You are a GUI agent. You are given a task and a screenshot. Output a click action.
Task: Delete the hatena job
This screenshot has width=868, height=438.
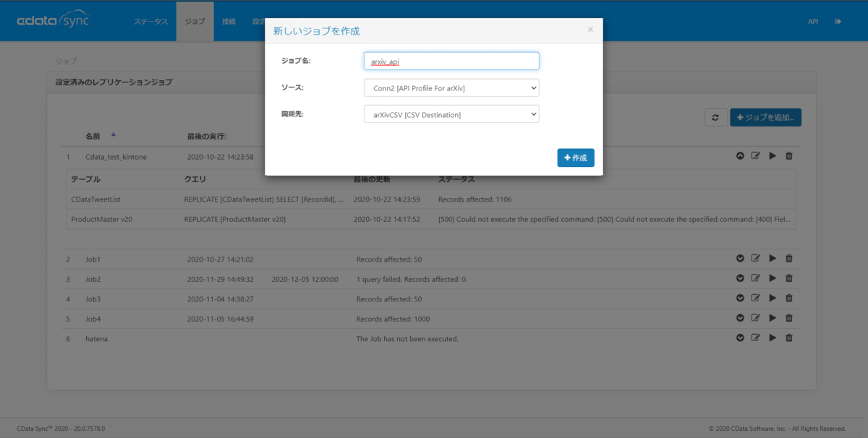coord(789,338)
